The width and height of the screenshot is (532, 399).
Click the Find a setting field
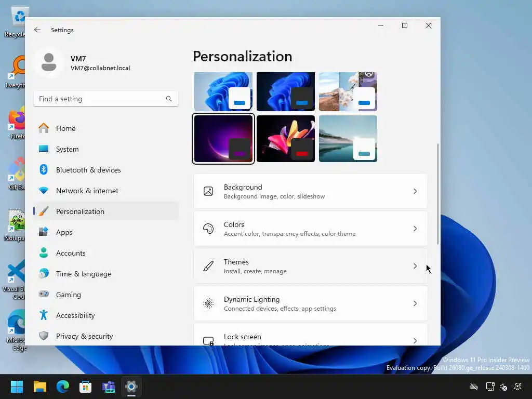(x=106, y=99)
